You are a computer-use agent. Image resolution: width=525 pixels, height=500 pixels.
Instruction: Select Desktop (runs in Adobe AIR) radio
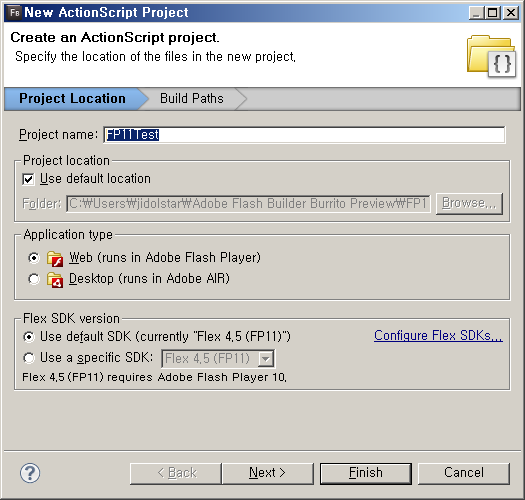(34, 279)
